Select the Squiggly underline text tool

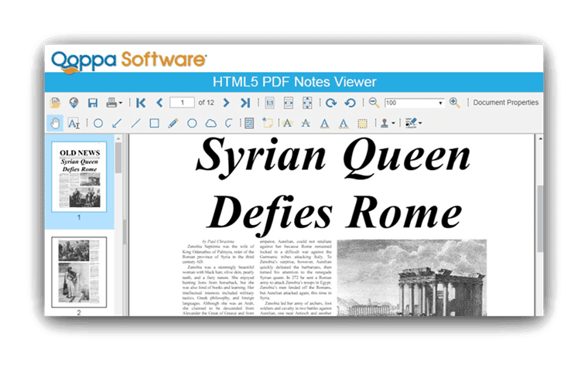pyautogui.click(x=344, y=123)
